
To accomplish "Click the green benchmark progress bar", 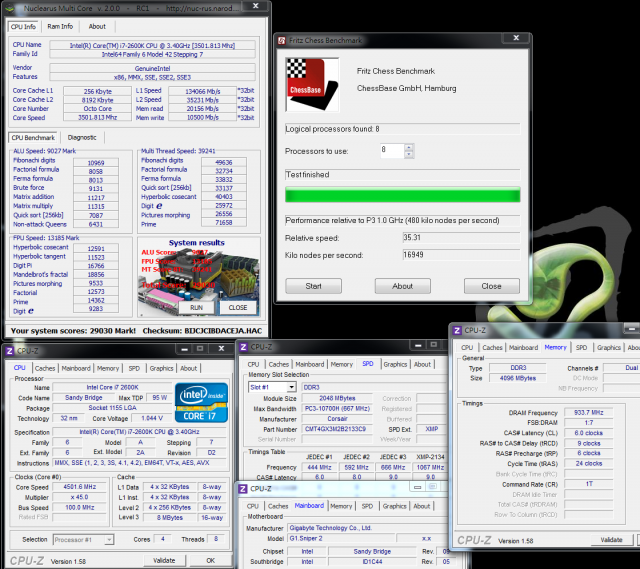I will click(402, 195).
